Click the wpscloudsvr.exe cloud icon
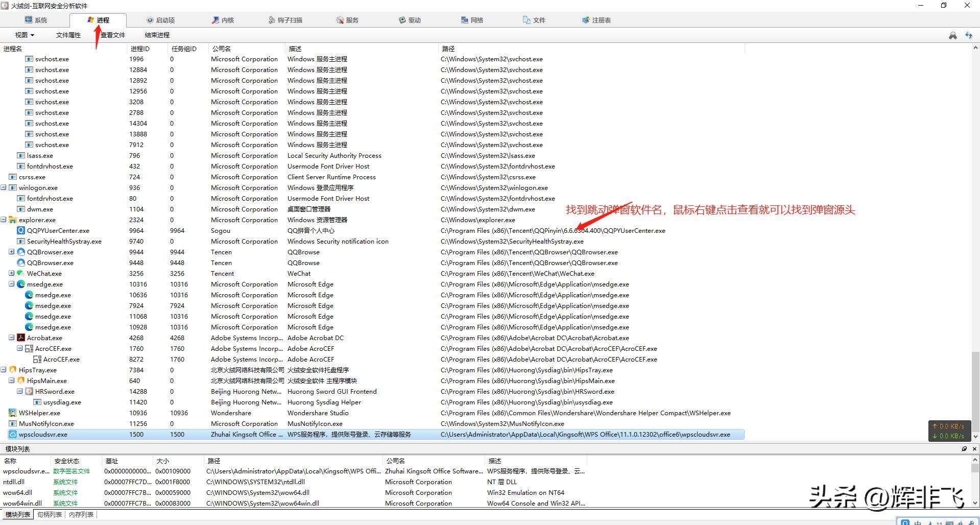The width and height of the screenshot is (980, 525). click(x=13, y=435)
